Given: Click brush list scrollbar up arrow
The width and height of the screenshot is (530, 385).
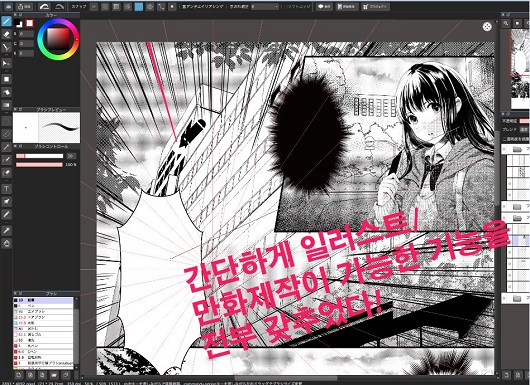Looking at the screenshot, I should (x=76, y=299).
